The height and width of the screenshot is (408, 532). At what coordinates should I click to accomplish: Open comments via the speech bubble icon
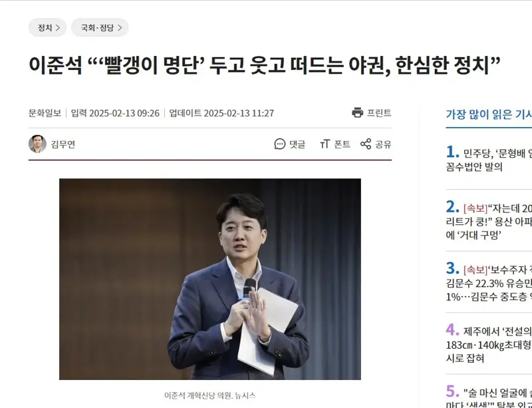point(279,144)
